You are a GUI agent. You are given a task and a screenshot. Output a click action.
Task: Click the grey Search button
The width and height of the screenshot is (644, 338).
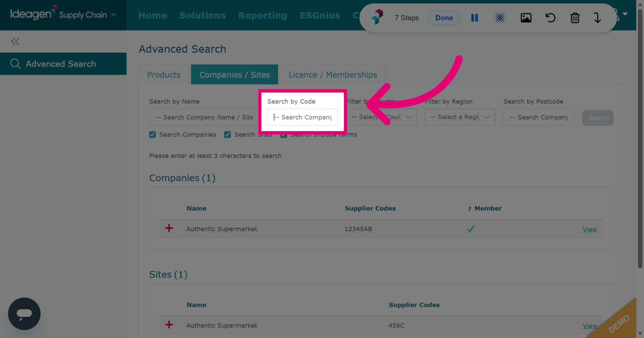[x=598, y=118]
